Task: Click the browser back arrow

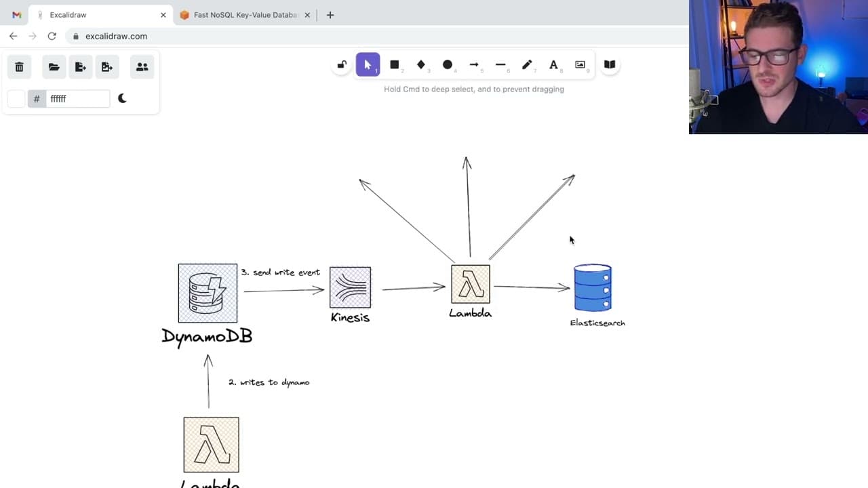Action: tap(14, 36)
